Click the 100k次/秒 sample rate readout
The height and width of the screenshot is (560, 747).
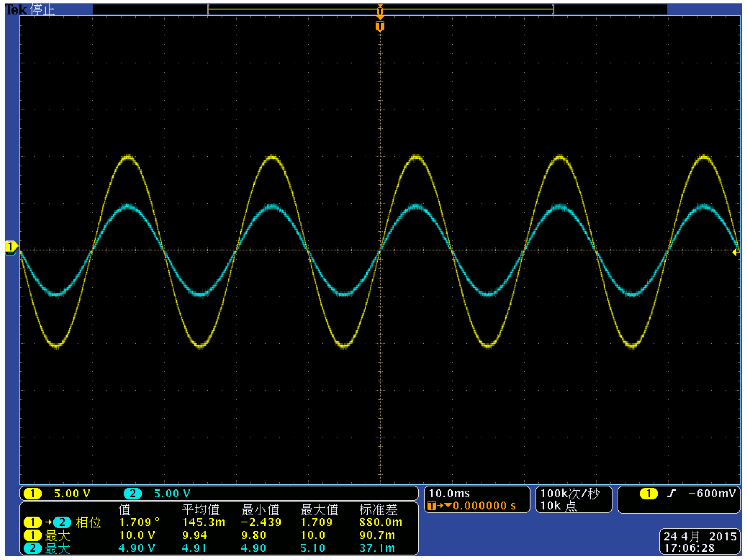pyautogui.click(x=570, y=493)
